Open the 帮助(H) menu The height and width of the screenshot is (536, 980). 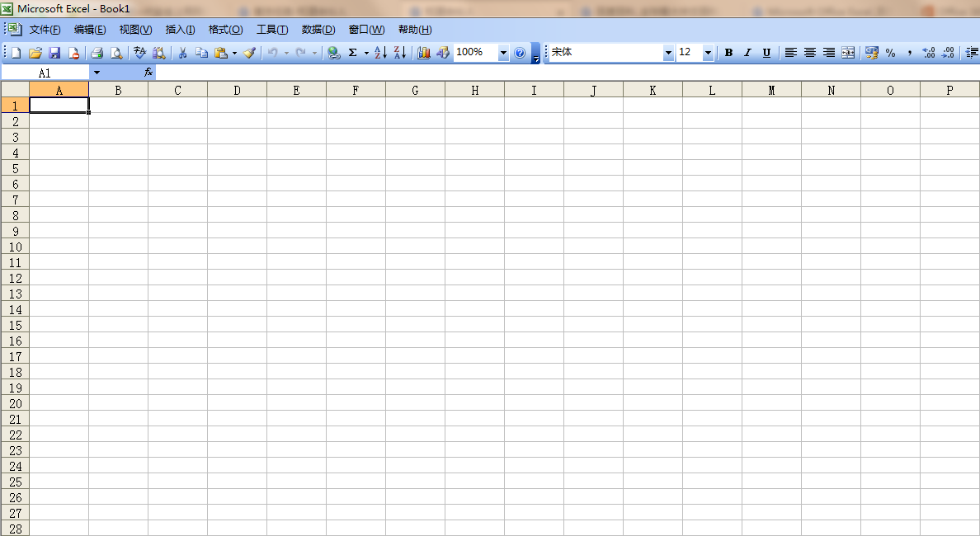tap(415, 30)
